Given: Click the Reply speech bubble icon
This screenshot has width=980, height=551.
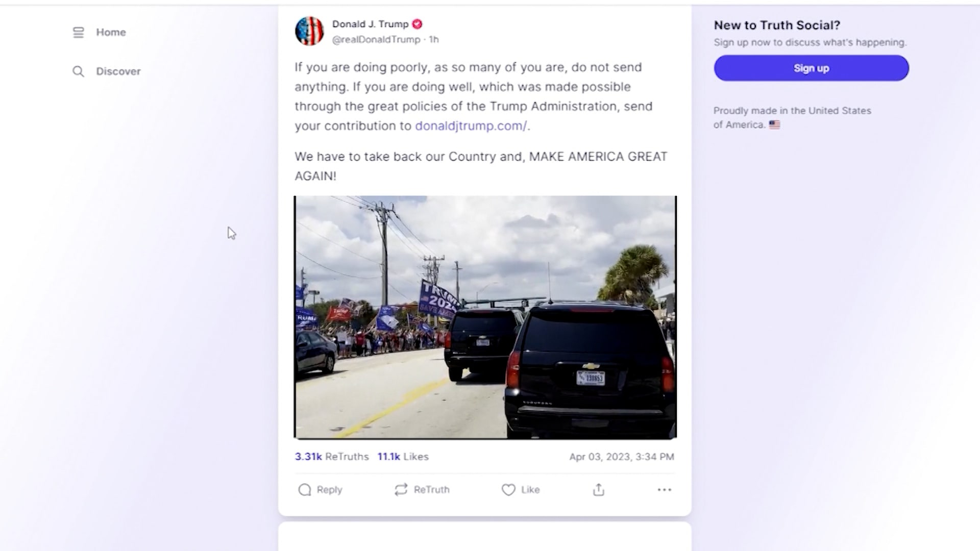Looking at the screenshot, I should (305, 490).
